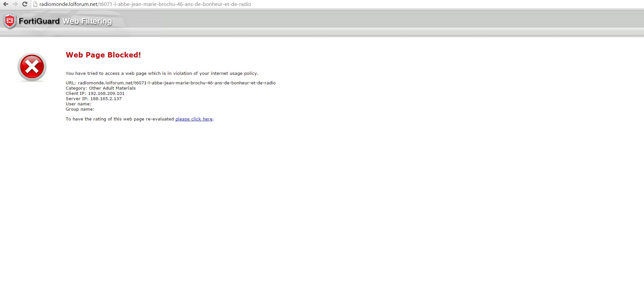Reload the blocked page
644x304 pixels.
point(25,4)
